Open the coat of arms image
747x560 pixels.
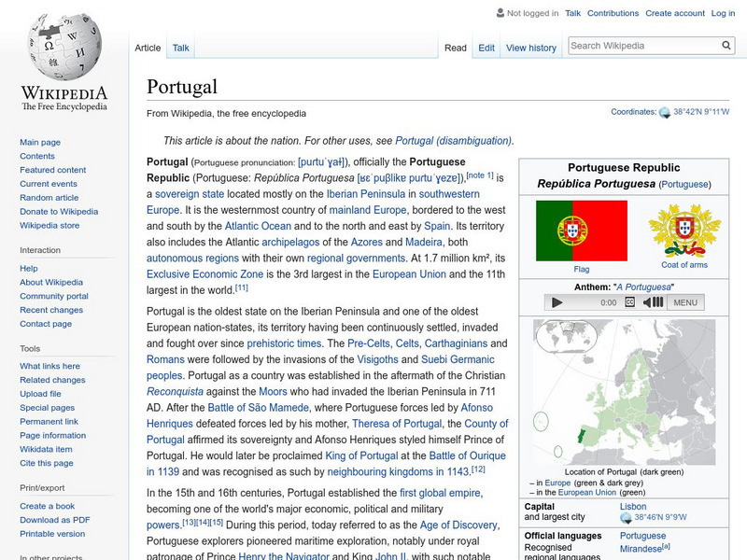[x=684, y=231]
